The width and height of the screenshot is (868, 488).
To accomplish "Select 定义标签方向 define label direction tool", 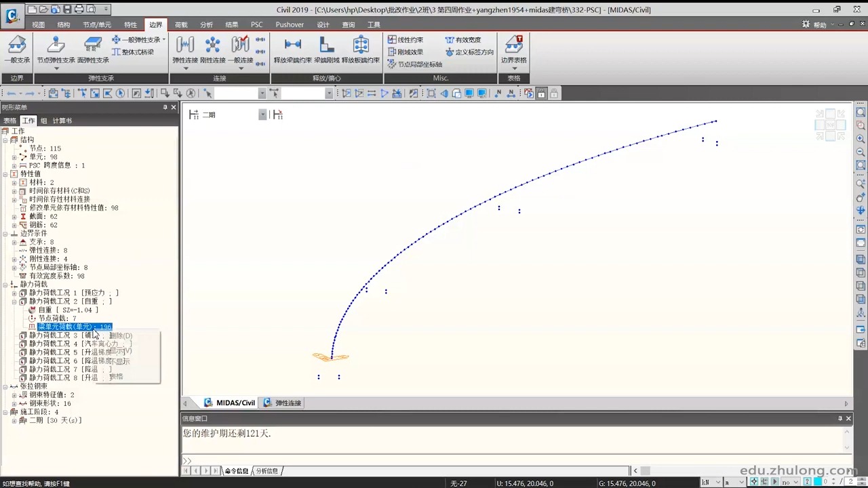I will pyautogui.click(x=469, y=52).
